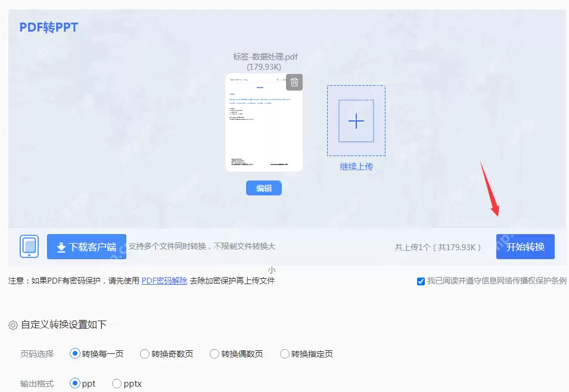Select ppt as the output format
This screenshot has width=569, height=392.
click(75, 384)
